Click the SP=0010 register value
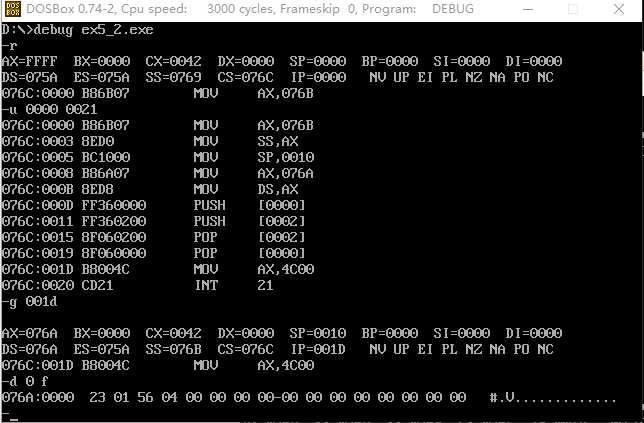 coord(317,333)
